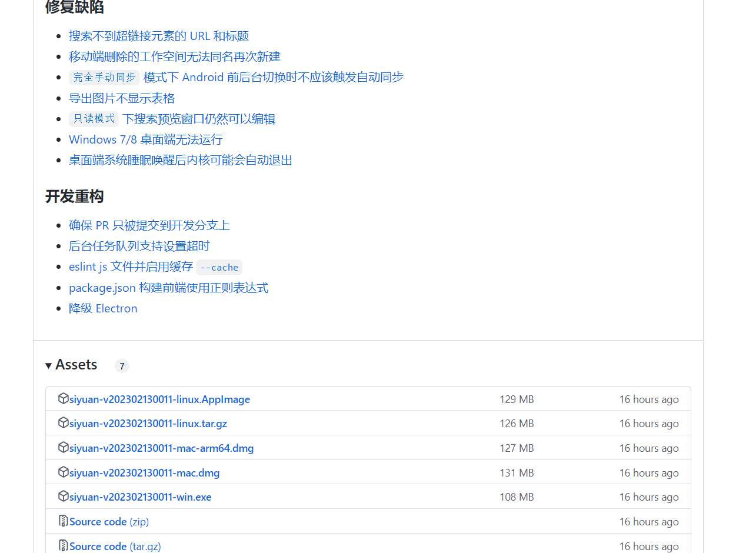Open the Android 前后台切换 auto-sync issue link
The height and width of the screenshot is (553, 756).
274,77
